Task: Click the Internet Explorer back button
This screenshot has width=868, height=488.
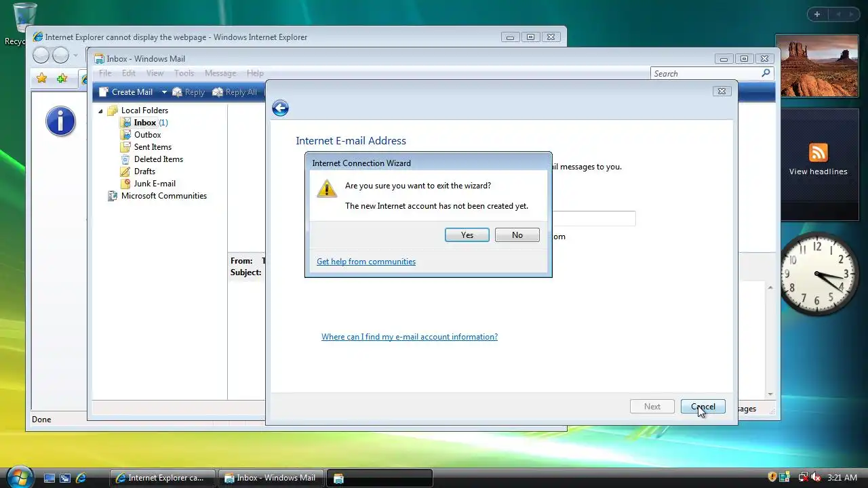Action: [x=41, y=55]
